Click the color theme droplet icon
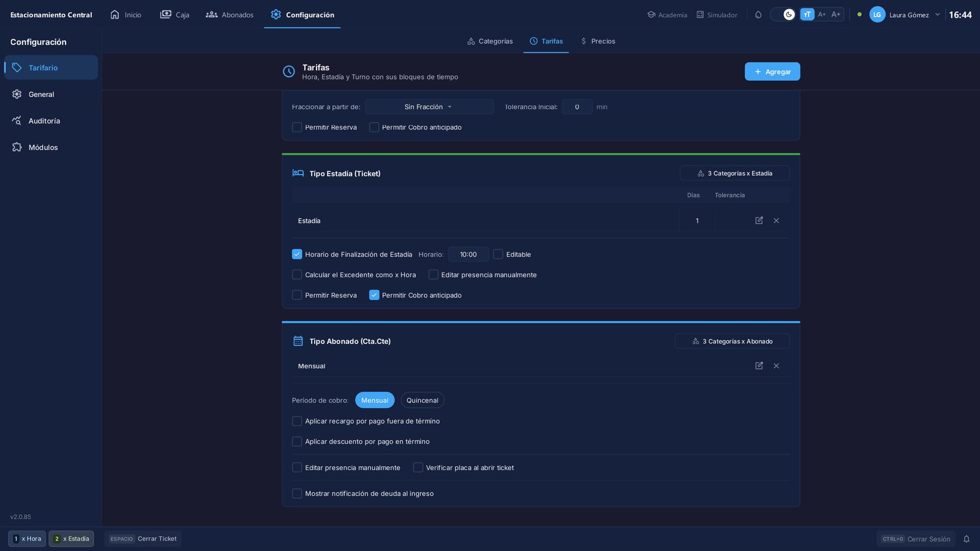 758,15
